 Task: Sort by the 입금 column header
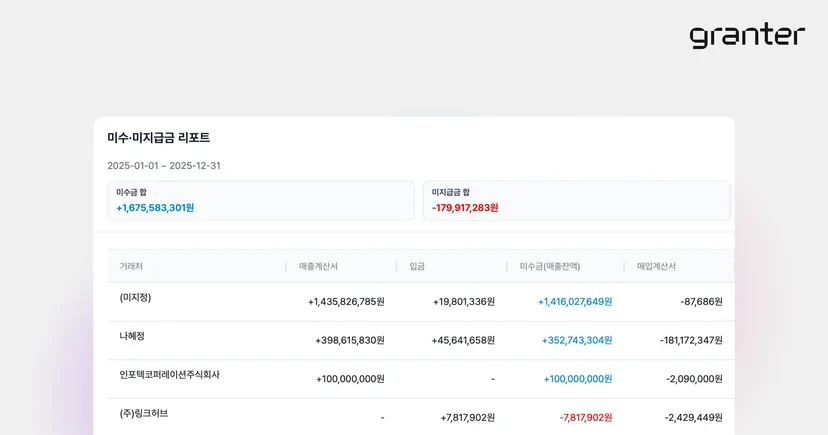(x=417, y=267)
